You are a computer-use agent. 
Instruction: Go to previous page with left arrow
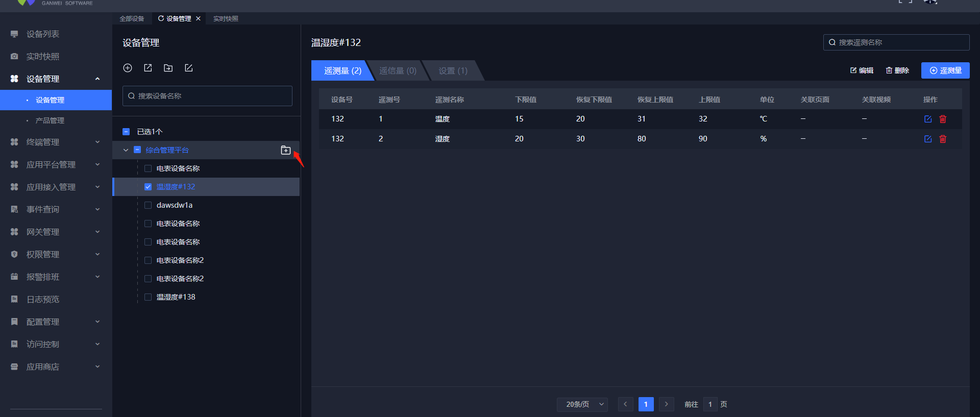[x=625, y=404]
